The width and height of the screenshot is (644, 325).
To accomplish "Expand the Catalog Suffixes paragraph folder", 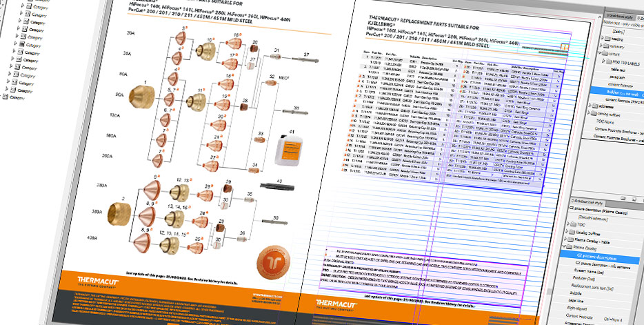I will [x=567, y=231].
